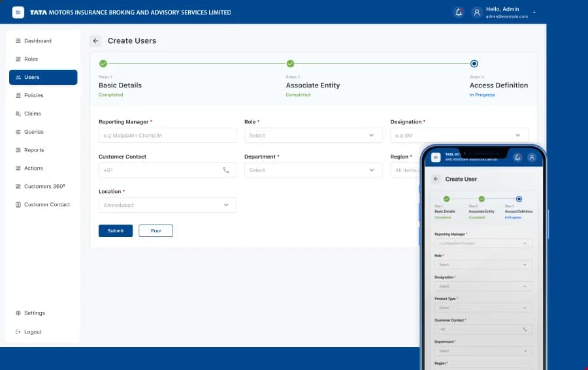Click the Basic Details step title
Image resolution: width=588 pixels, height=370 pixels.
(120, 85)
